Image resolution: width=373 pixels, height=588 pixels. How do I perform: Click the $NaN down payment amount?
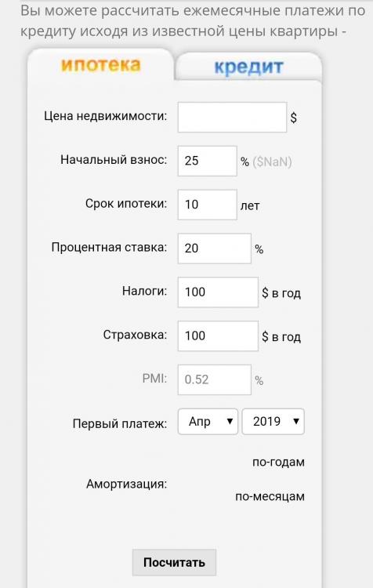point(273,162)
